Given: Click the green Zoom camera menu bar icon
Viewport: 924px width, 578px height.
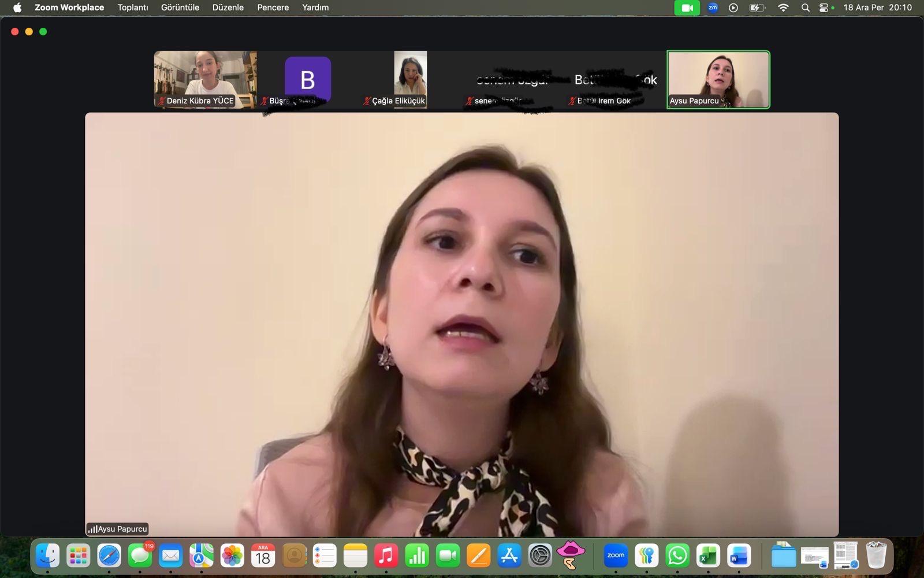Looking at the screenshot, I should pos(687,8).
